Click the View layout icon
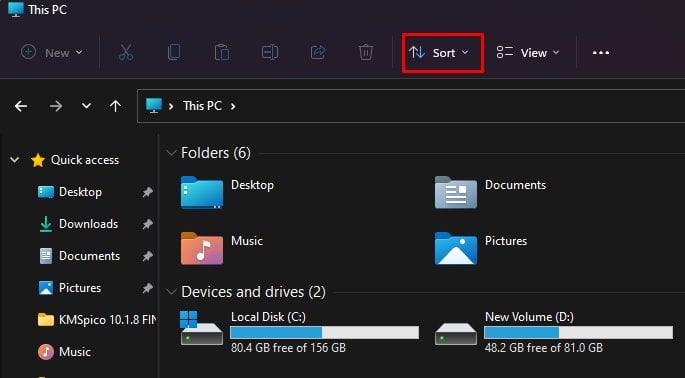685x378 pixels. click(x=505, y=52)
